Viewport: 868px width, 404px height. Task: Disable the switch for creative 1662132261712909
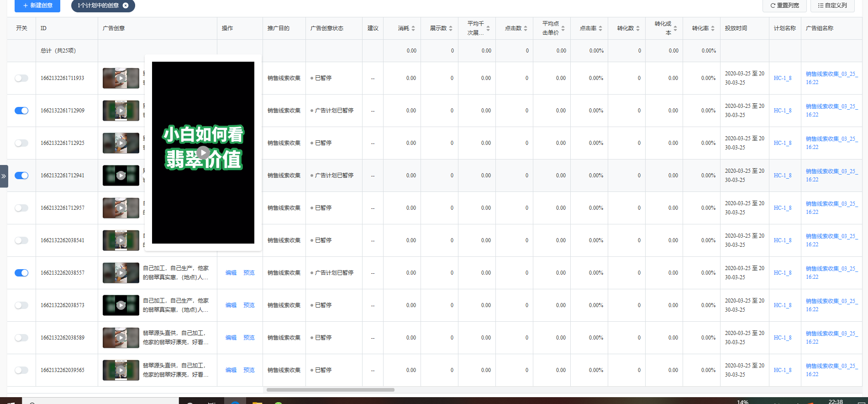[21, 111]
